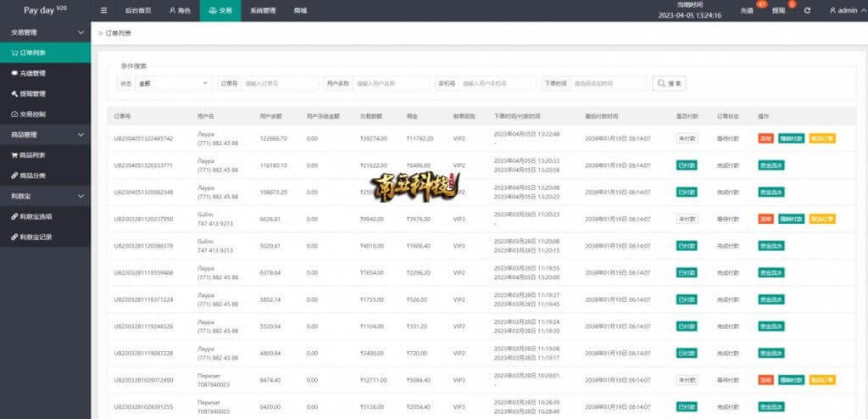The width and height of the screenshot is (868, 419).
Task: Click the 搜索 search button
Action: pyautogui.click(x=669, y=83)
